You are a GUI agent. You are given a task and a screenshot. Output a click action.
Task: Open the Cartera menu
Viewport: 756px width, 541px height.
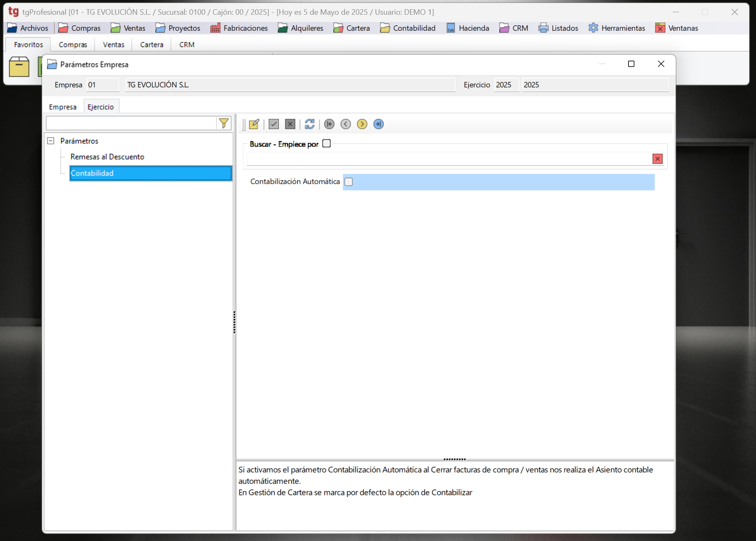[x=351, y=28]
